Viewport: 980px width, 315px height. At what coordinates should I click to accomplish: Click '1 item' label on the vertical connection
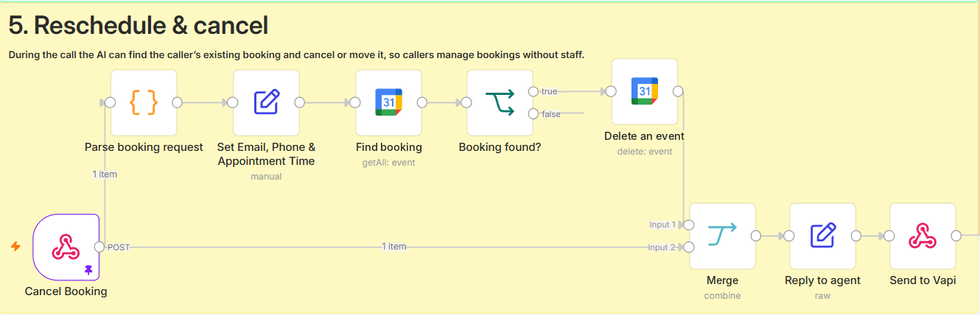[105, 174]
